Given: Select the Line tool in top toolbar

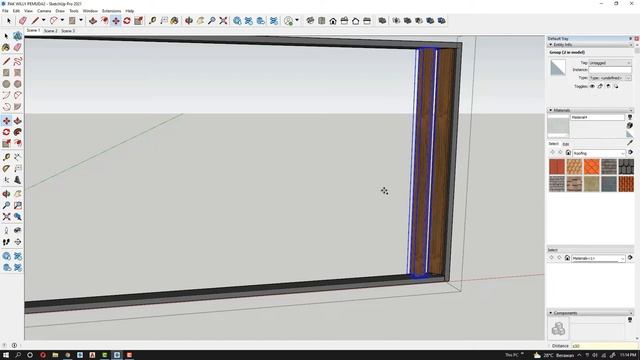Looking at the screenshot, I should click(x=35, y=20).
